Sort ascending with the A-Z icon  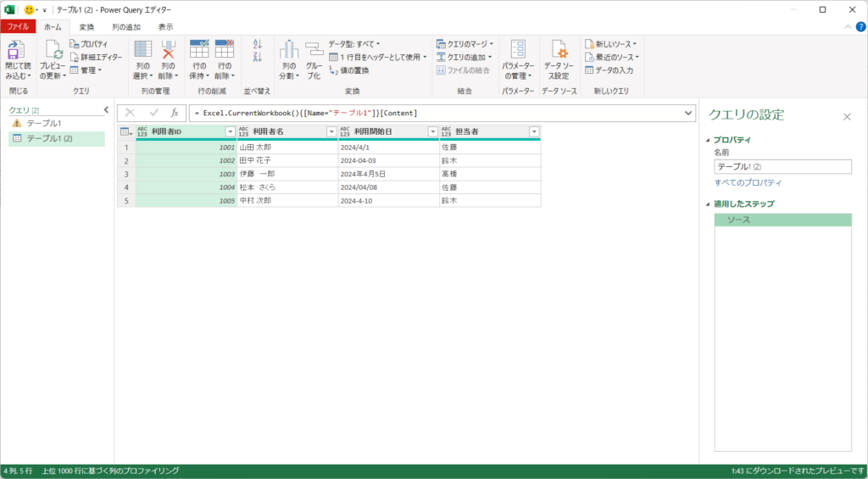(x=257, y=44)
